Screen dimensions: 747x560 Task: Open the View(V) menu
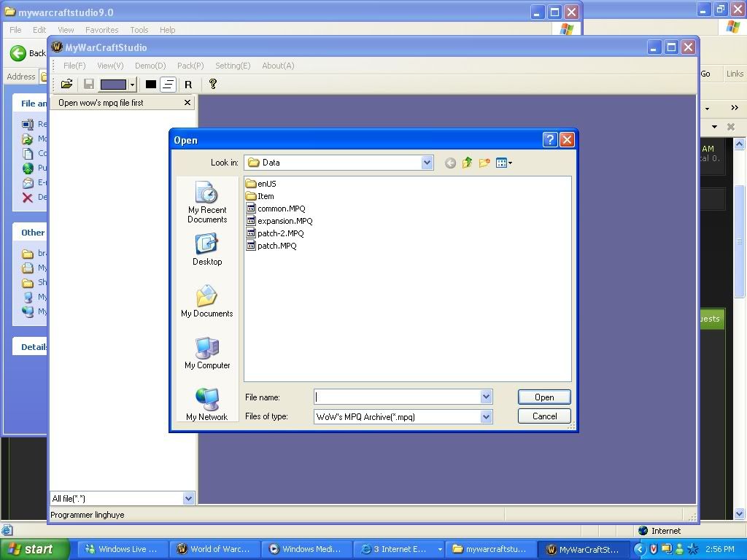pos(110,66)
